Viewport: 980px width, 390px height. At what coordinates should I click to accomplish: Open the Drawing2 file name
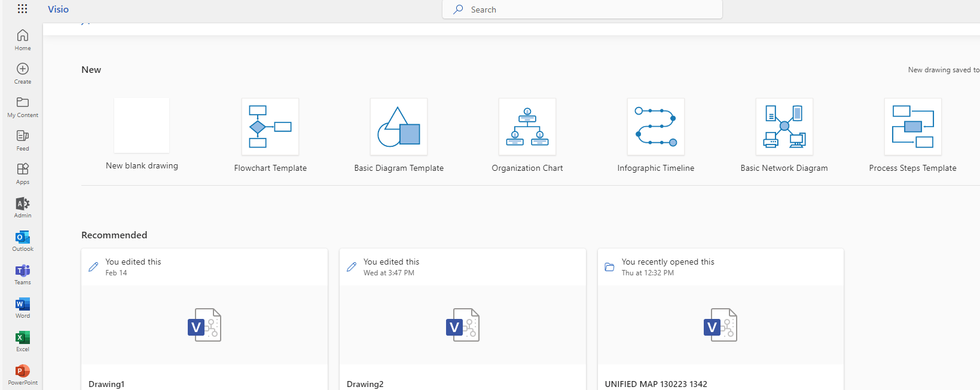[365, 384]
